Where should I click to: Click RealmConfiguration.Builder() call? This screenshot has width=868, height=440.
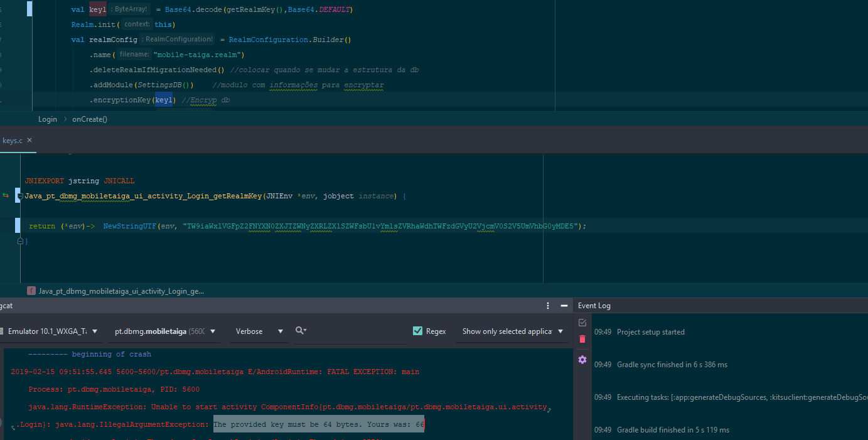coord(290,40)
